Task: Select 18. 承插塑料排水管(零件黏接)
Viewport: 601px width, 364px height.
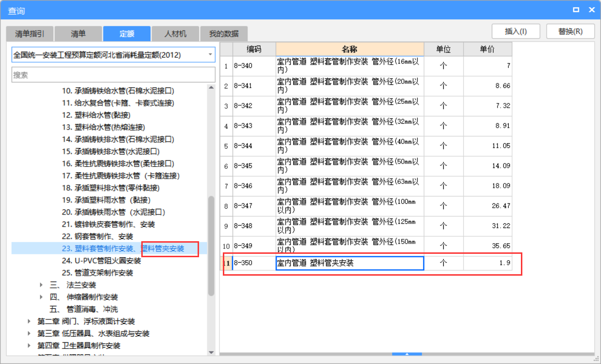Action: click(111, 188)
